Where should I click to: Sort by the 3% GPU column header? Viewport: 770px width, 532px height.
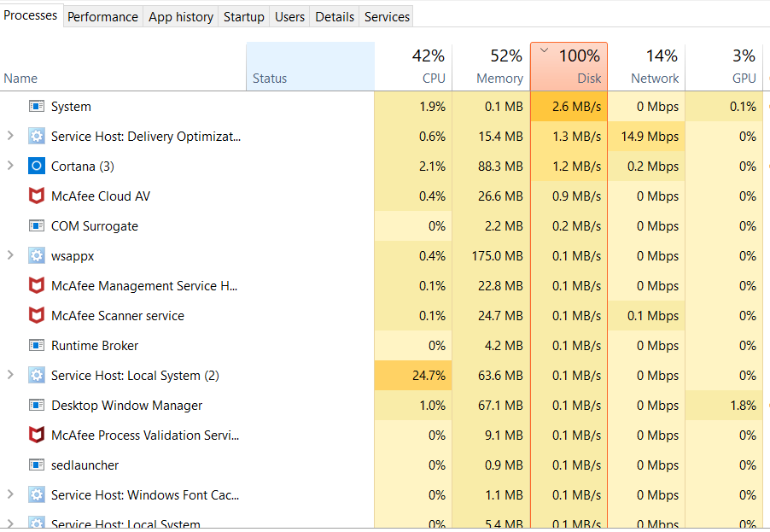coord(724,67)
